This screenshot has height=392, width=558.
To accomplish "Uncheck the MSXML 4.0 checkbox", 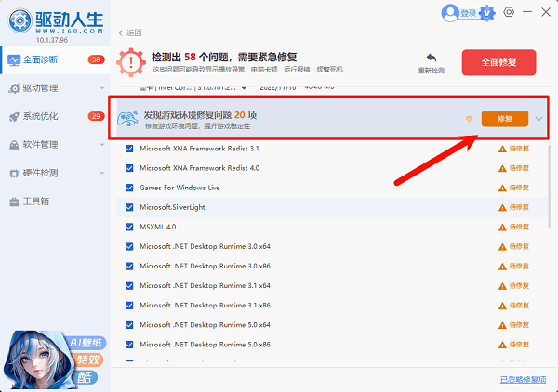I will coord(129,227).
